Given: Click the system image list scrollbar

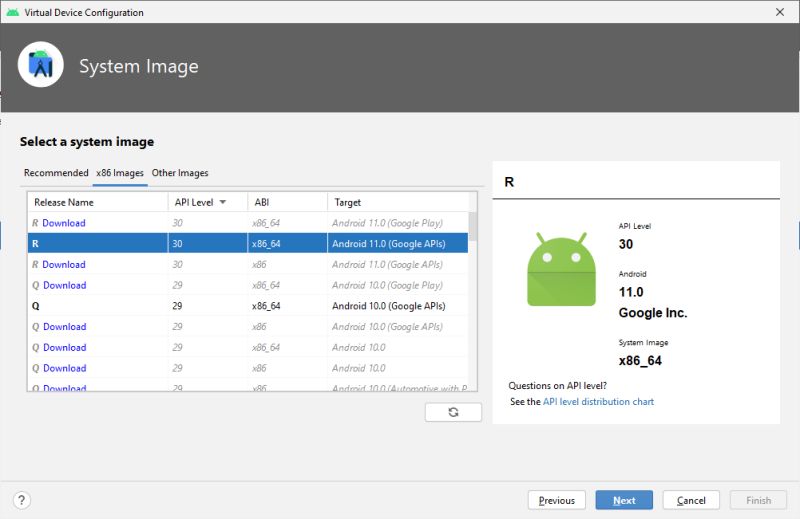Looking at the screenshot, I should pyautogui.click(x=472, y=227).
